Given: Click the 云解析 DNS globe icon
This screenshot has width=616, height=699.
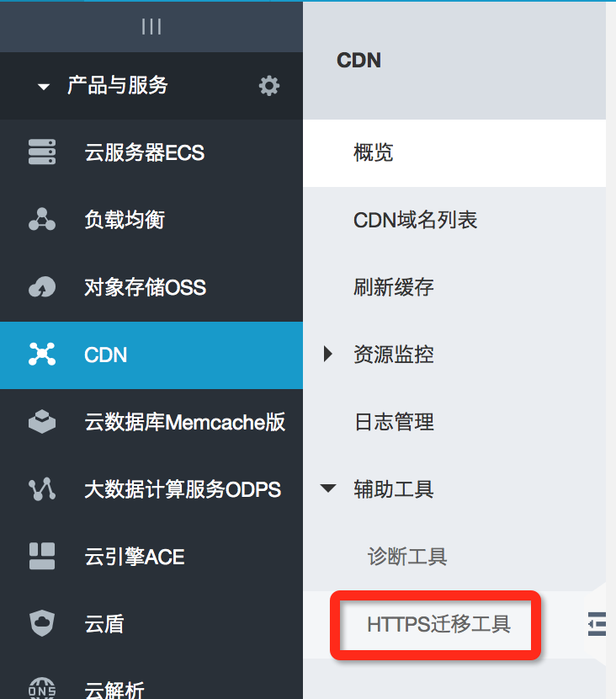Looking at the screenshot, I should [x=42, y=689].
